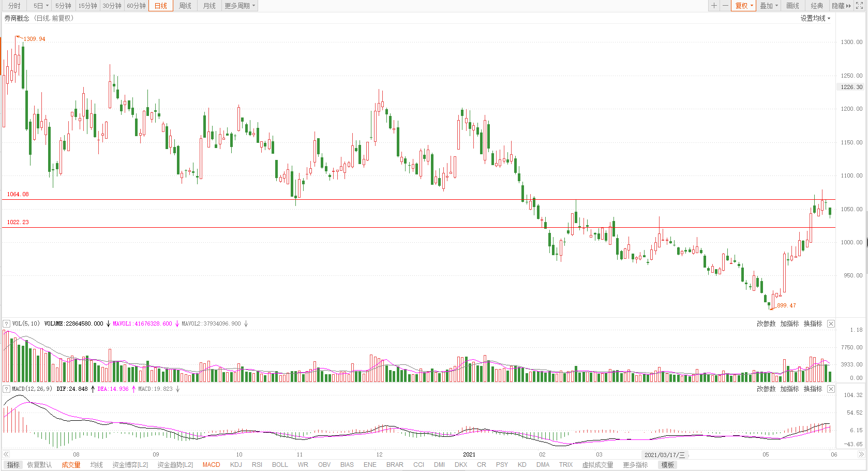Open the 模板 template button
868x471 pixels.
coord(668,465)
